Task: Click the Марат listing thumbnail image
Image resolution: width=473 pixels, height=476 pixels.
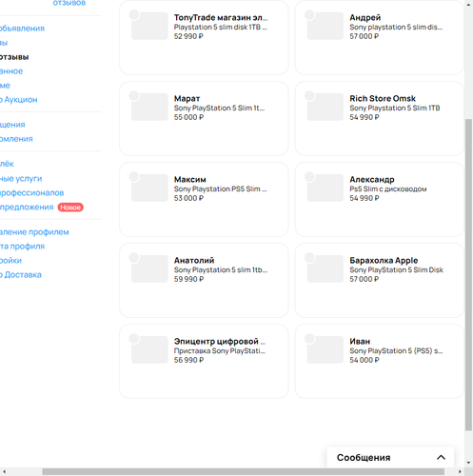Action: (x=149, y=107)
